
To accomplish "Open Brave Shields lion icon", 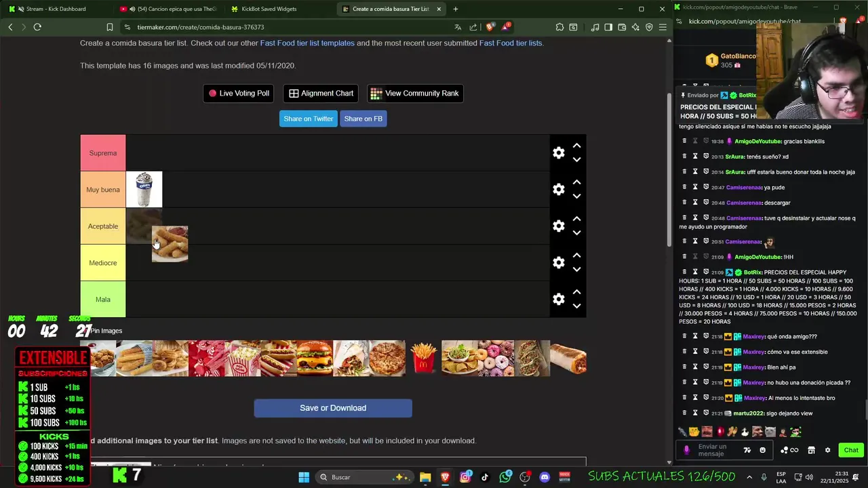I will (490, 27).
